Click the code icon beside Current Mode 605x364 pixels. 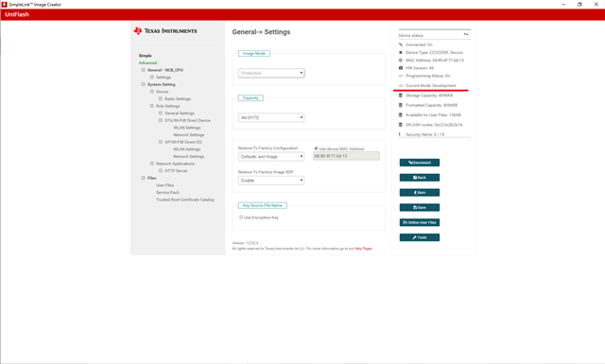point(401,86)
